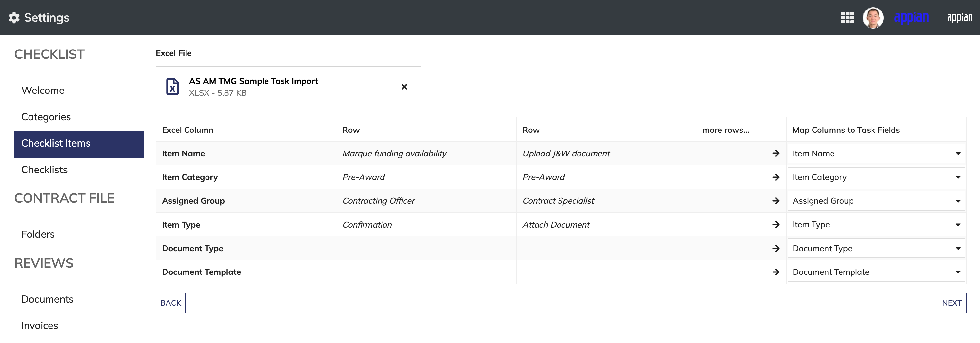Open the Document Template mapping dropdown
This screenshot has width=980, height=343.
(876, 272)
